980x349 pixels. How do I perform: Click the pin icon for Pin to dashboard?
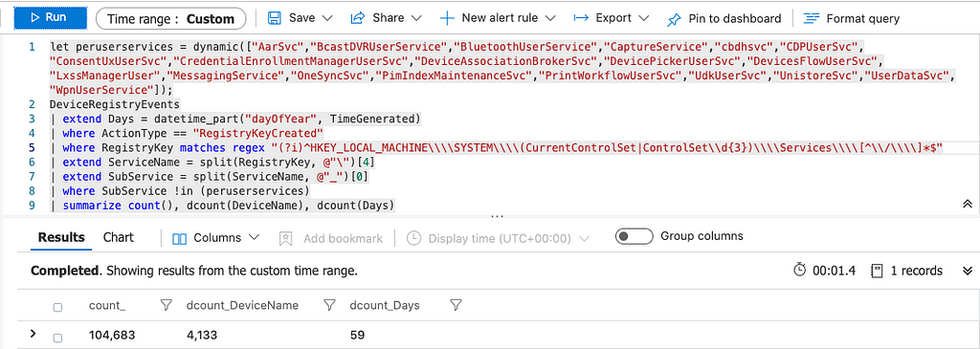(675, 19)
